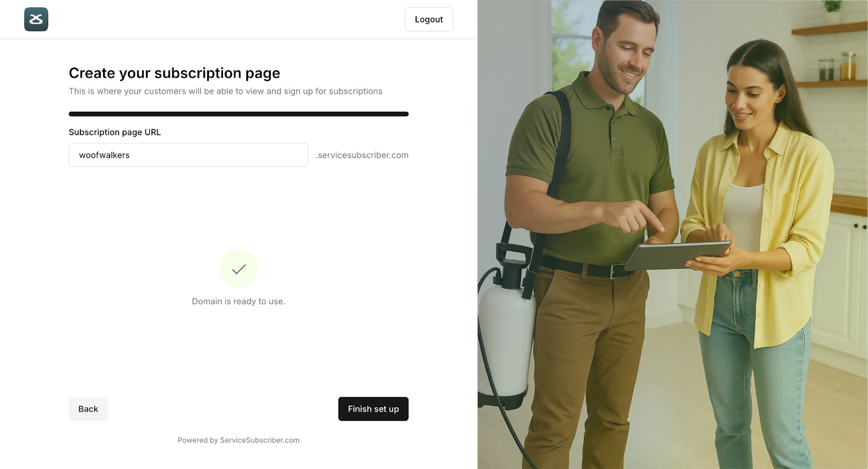The width and height of the screenshot is (868, 469).
Task: Click the Create your subscription page heading
Action: tap(174, 73)
